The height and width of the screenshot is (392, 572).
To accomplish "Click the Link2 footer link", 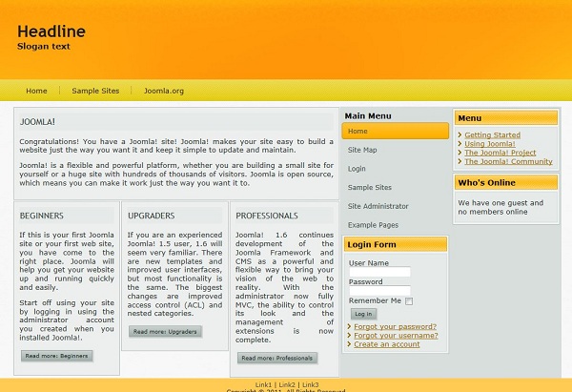I will (x=287, y=384).
